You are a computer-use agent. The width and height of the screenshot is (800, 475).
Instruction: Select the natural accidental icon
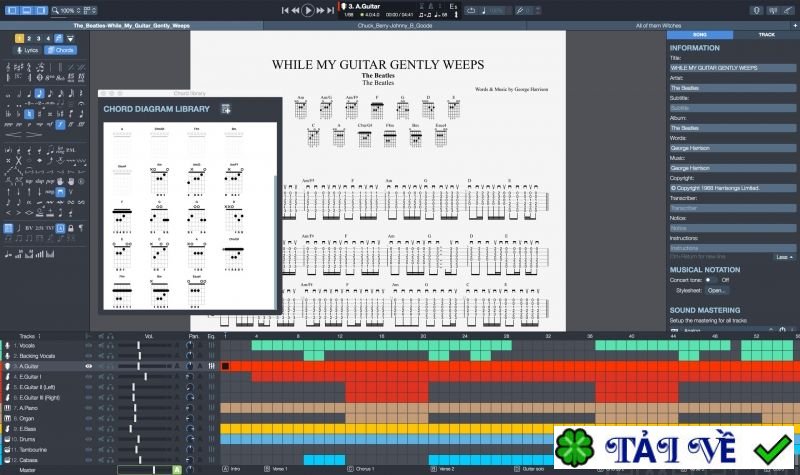pos(29,114)
